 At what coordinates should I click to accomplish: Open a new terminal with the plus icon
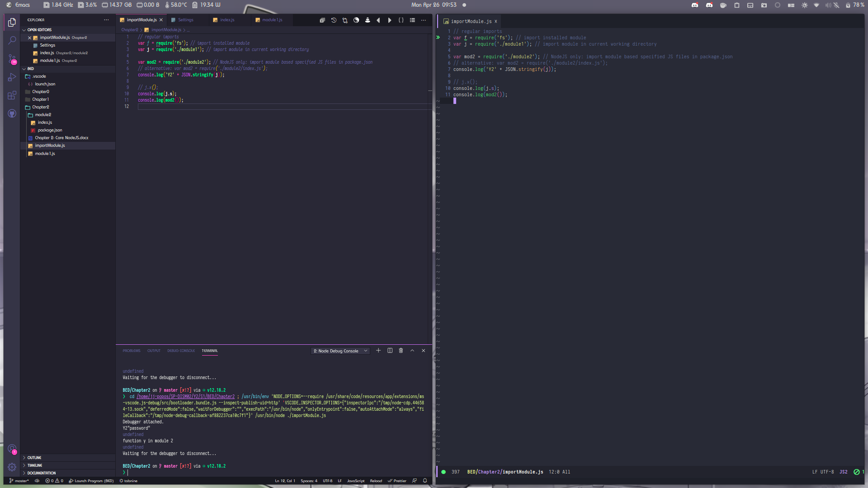[x=378, y=350]
